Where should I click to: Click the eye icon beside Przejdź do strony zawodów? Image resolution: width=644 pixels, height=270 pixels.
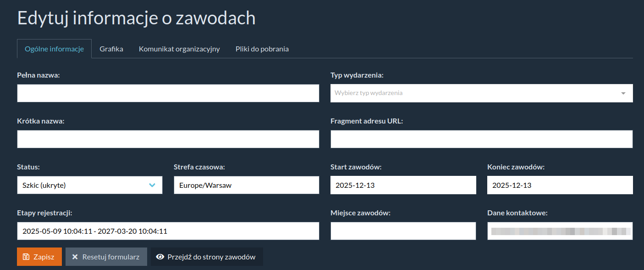pyautogui.click(x=160, y=257)
